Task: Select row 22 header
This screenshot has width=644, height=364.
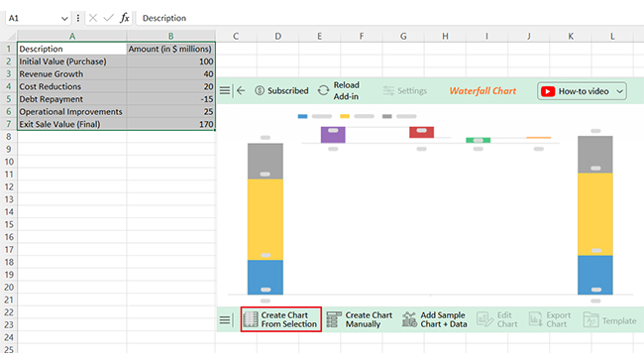Action: tap(9, 312)
